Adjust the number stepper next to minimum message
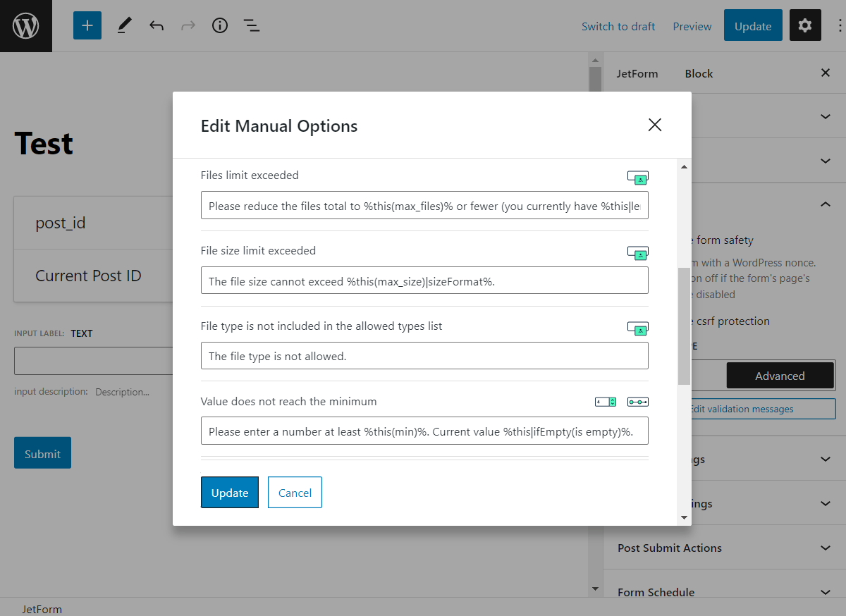Image resolution: width=846 pixels, height=616 pixels. click(605, 401)
